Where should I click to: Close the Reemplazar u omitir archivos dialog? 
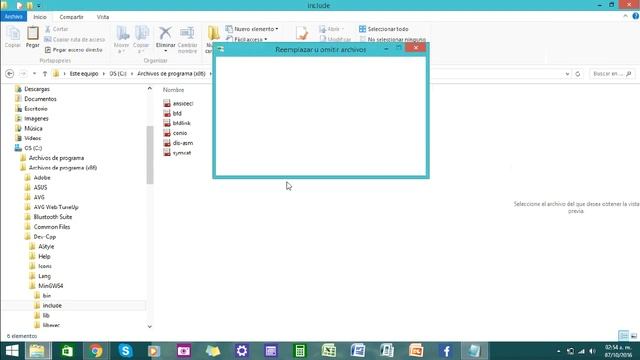coord(416,48)
